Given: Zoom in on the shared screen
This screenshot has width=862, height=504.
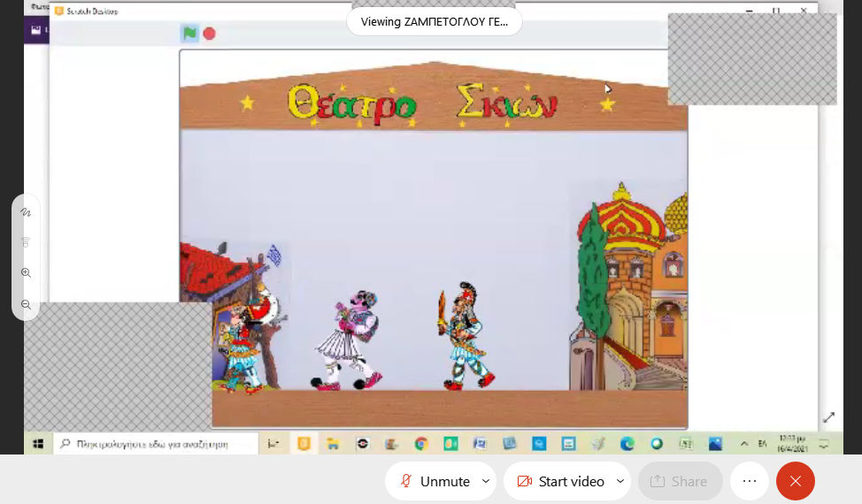Looking at the screenshot, I should 26,273.
